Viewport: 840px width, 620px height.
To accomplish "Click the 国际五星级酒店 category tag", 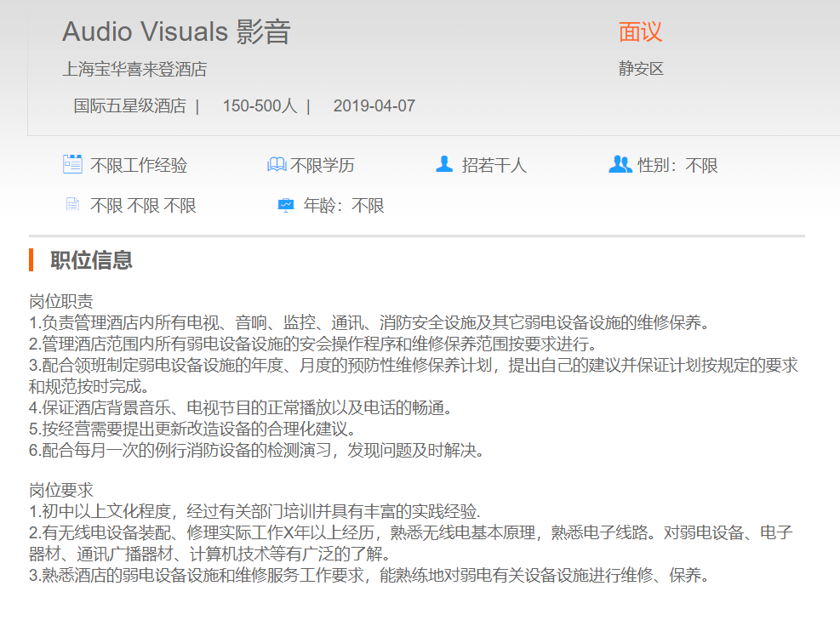I will click(x=129, y=106).
